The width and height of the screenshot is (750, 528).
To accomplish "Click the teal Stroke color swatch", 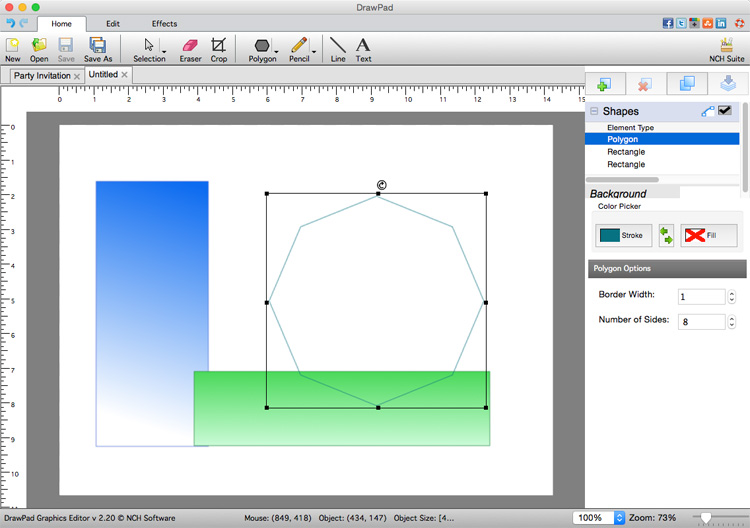I will (610, 236).
